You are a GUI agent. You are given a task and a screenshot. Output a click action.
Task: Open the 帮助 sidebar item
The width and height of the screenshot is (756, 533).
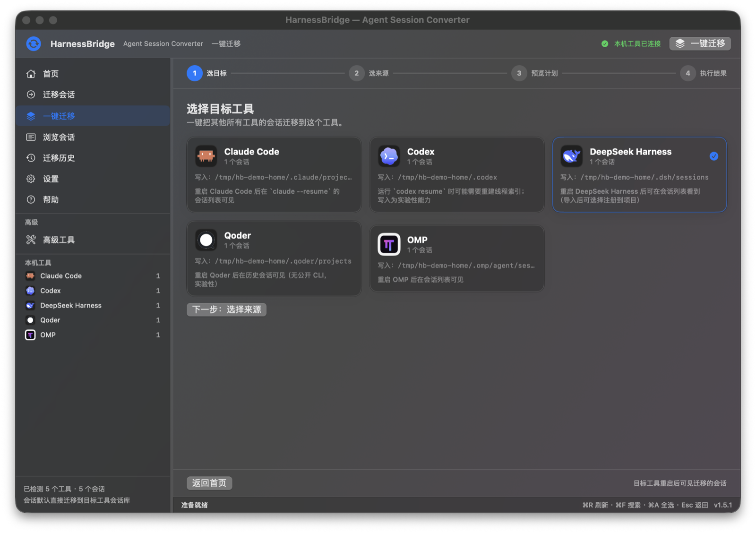coord(93,199)
